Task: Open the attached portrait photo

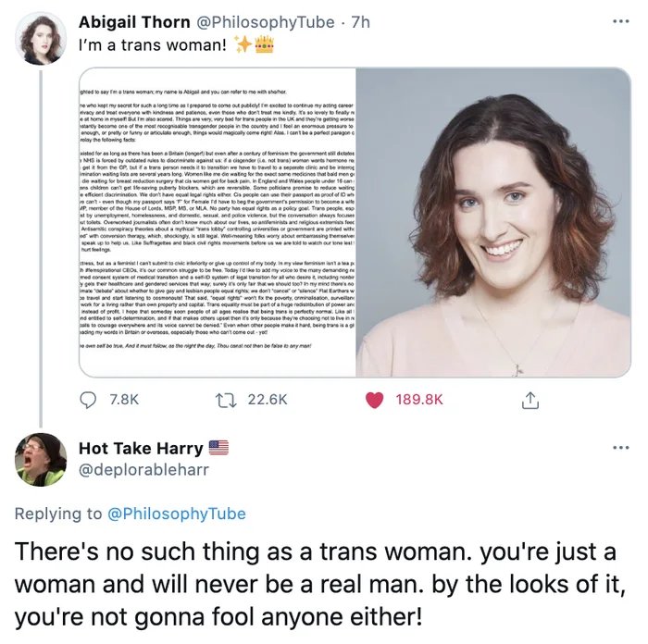Action: 493,222
